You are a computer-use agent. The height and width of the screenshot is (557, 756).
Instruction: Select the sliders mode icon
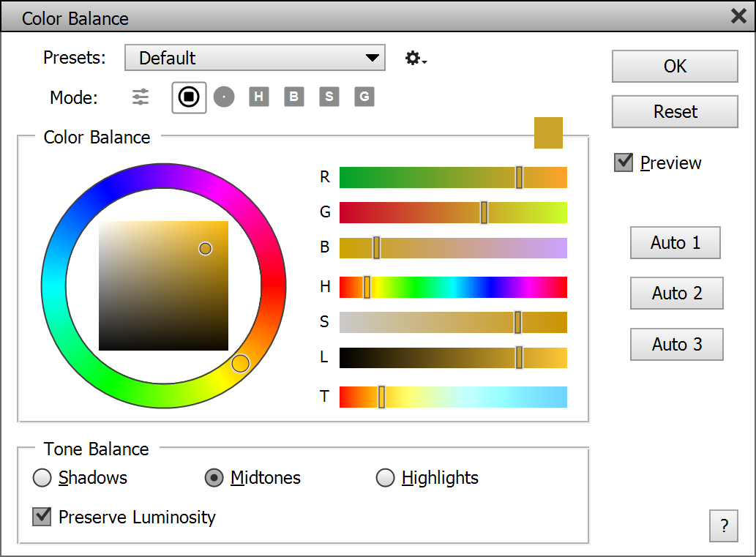tap(141, 97)
